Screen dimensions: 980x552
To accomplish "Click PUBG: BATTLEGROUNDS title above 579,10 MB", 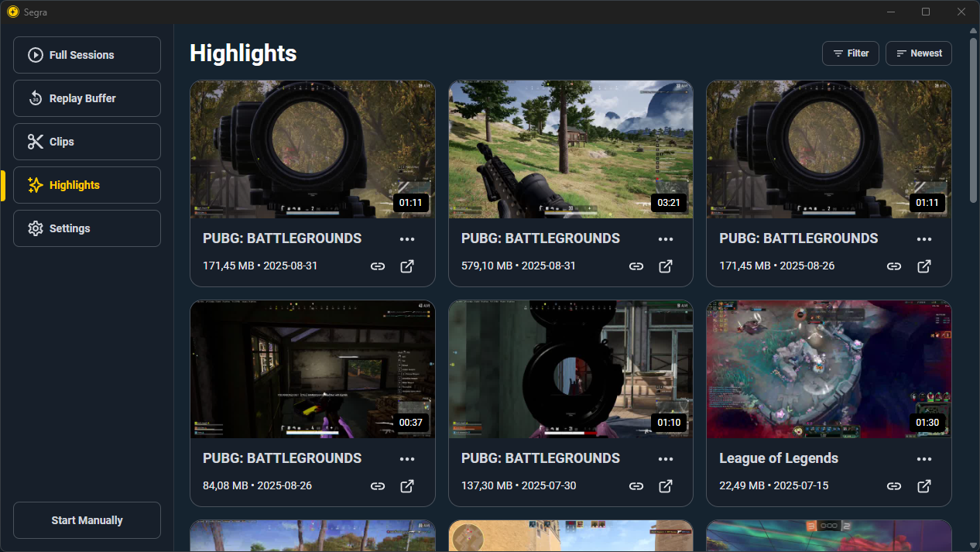I will (540, 238).
